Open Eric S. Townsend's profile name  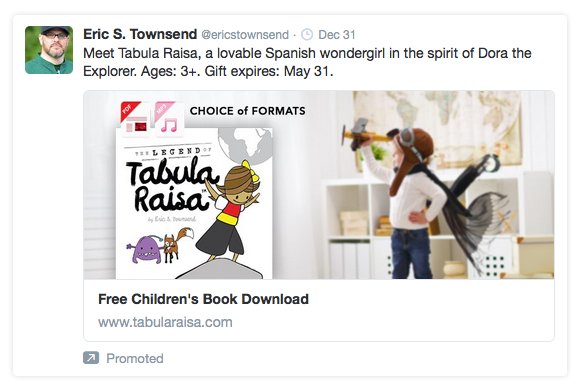[140, 34]
